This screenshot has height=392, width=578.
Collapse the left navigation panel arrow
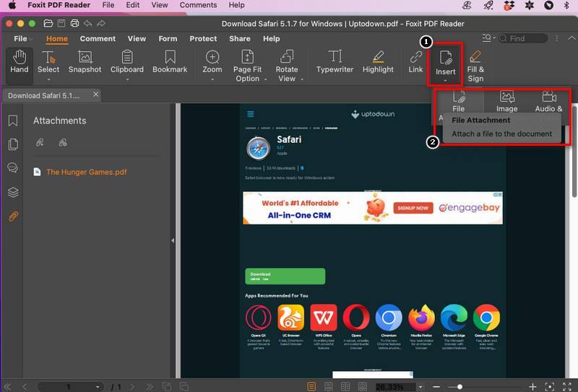pos(173,240)
